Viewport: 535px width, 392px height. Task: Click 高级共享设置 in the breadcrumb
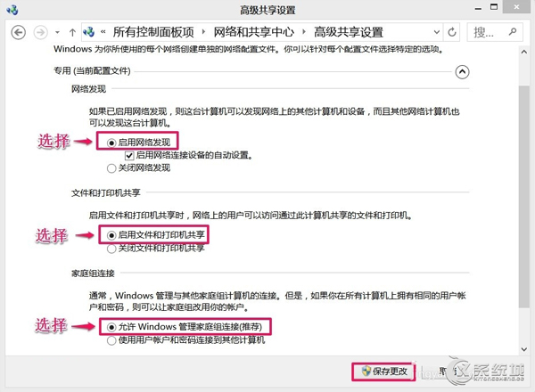pos(349,32)
